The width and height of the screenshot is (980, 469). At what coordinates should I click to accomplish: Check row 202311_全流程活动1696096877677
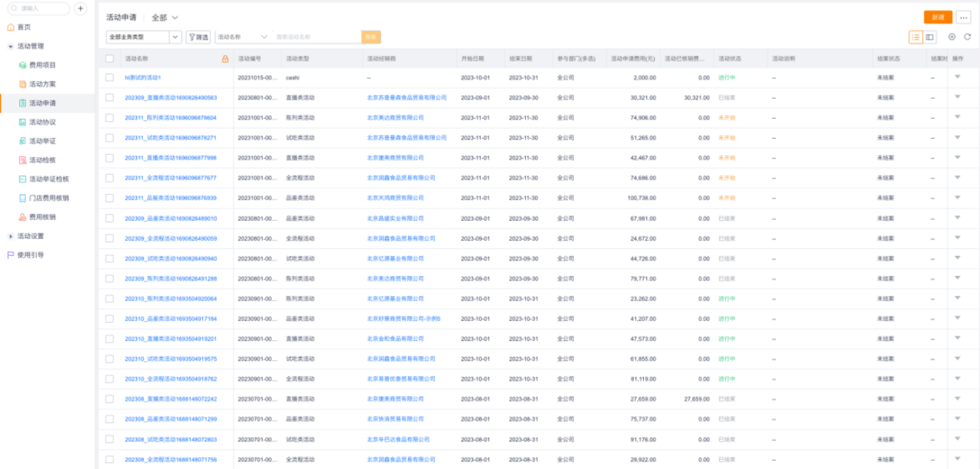tap(109, 178)
